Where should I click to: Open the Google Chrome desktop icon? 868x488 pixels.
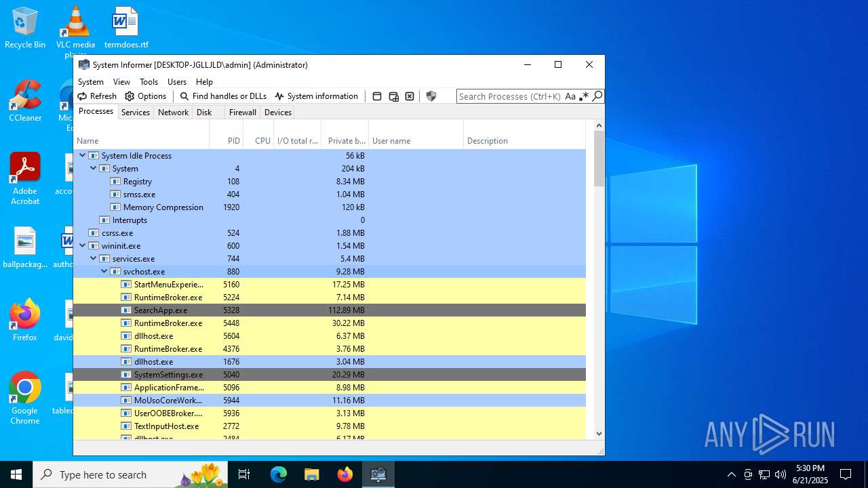click(25, 399)
